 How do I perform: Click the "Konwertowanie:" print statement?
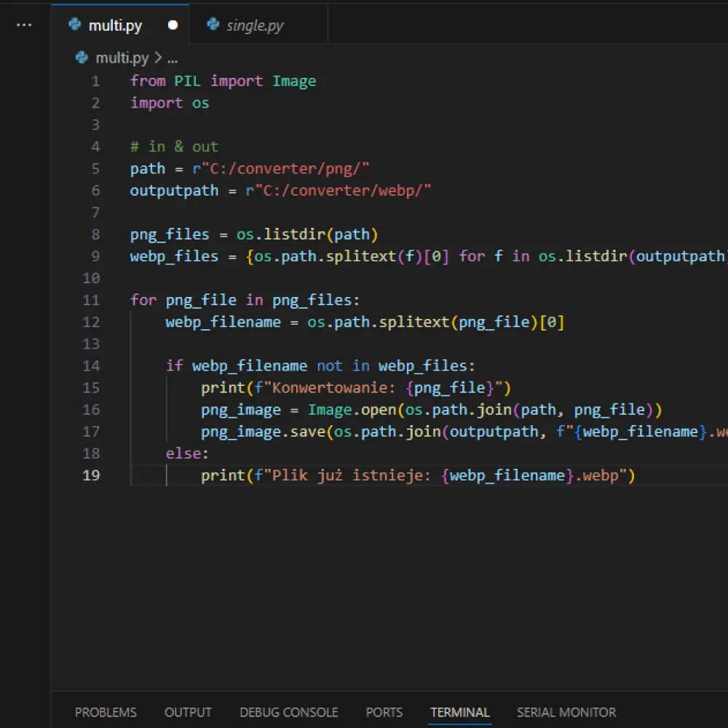(356, 388)
